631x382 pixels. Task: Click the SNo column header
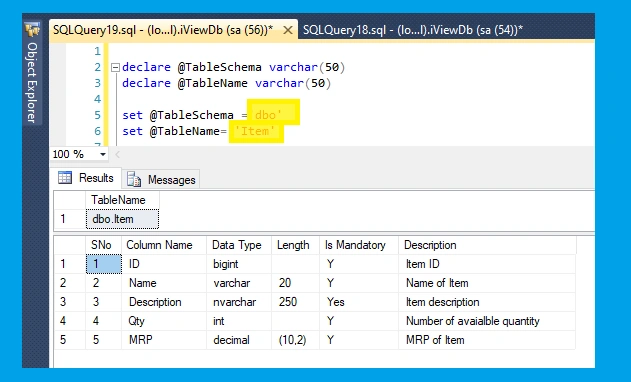[103, 245]
